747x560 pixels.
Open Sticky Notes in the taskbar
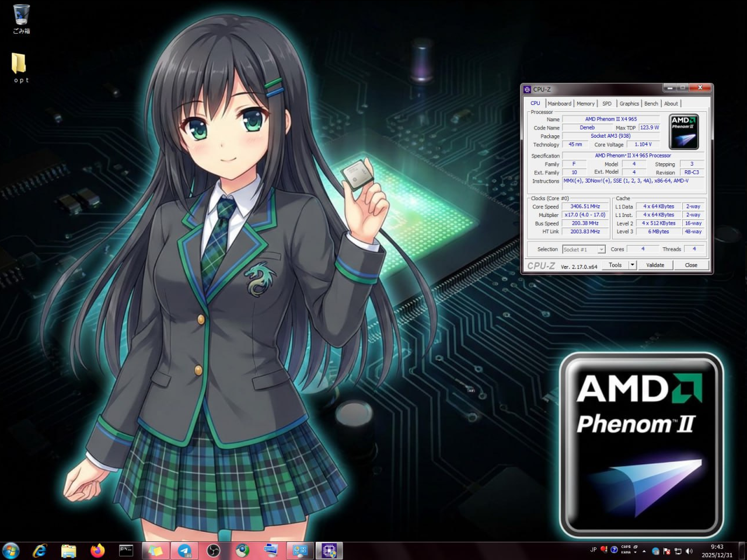(155, 551)
